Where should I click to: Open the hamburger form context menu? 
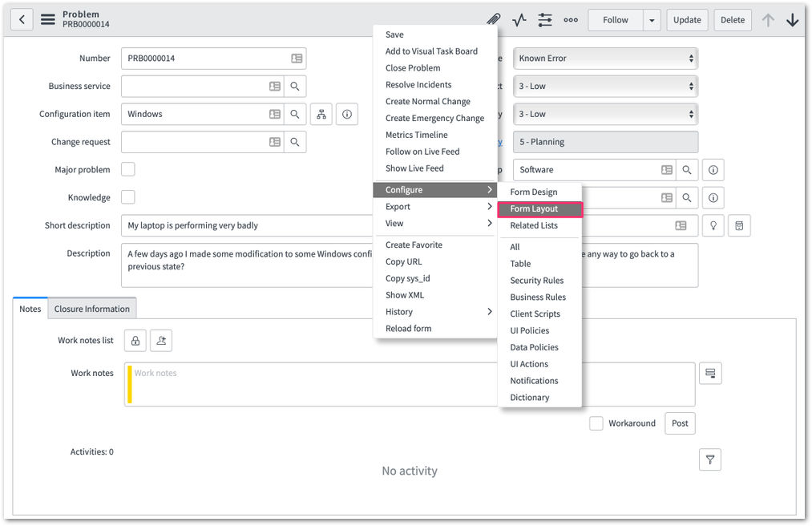[x=48, y=20]
